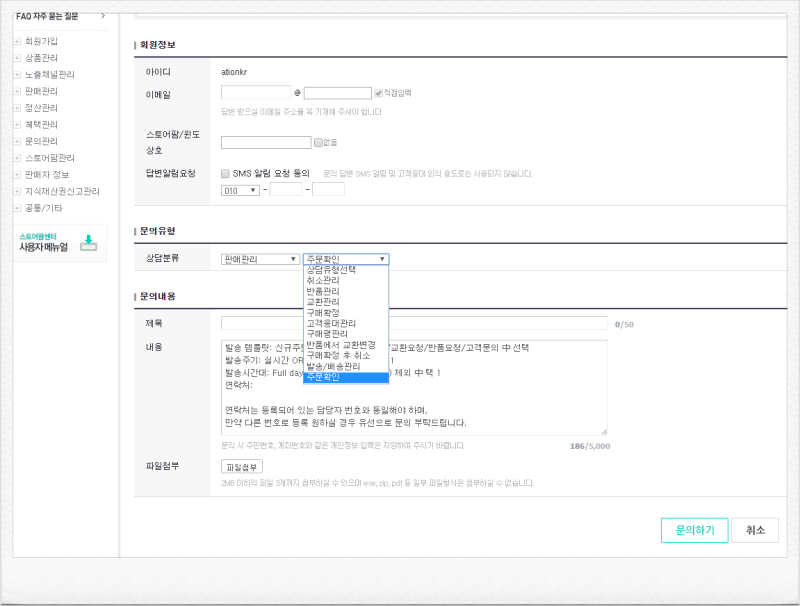800x606 pixels.
Task: Focus the 스토어팜/윈도 상호 input field
Action: [x=266, y=142]
